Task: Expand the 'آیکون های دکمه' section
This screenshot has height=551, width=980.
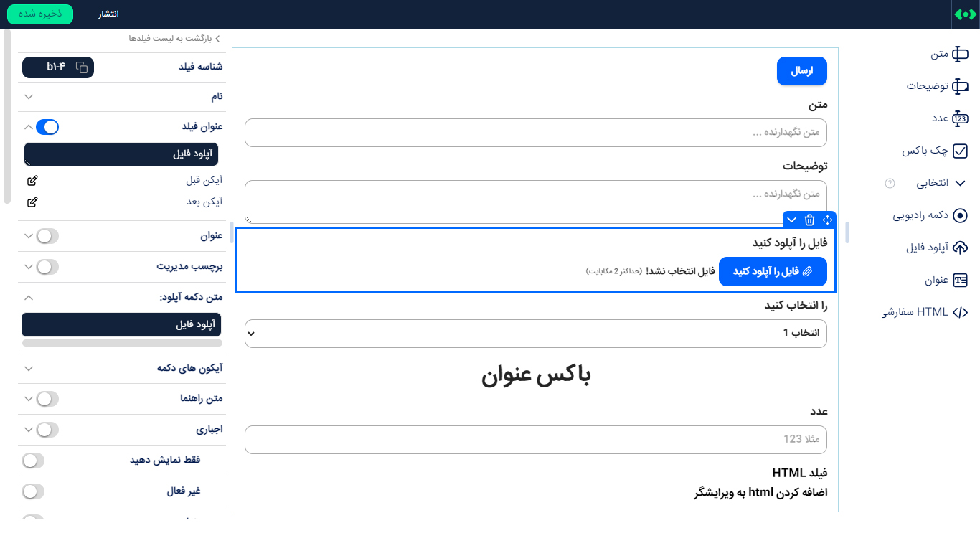Action: pos(29,368)
